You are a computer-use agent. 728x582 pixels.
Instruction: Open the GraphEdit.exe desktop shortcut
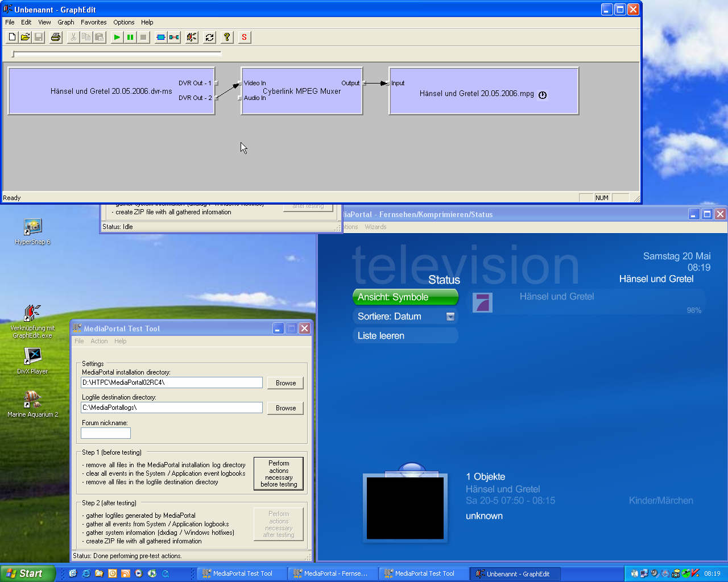click(32, 322)
